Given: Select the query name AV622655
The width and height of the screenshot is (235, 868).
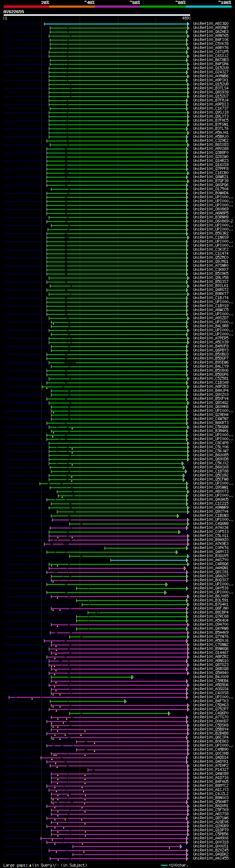Looking at the screenshot, I should pyautogui.click(x=14, y=12).
